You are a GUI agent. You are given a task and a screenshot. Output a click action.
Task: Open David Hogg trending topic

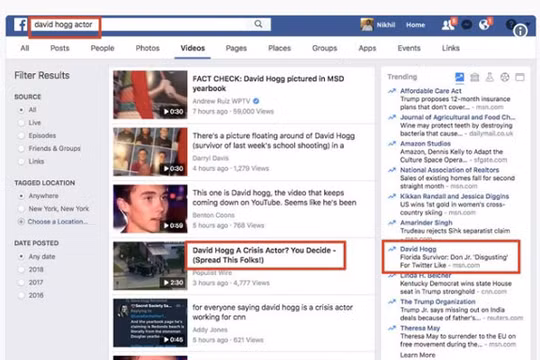click(418, 249)
